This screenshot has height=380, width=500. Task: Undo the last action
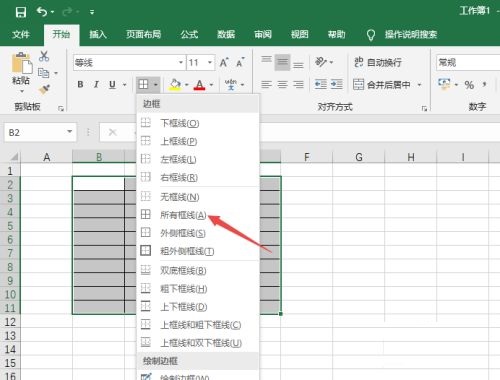(42, 12)
